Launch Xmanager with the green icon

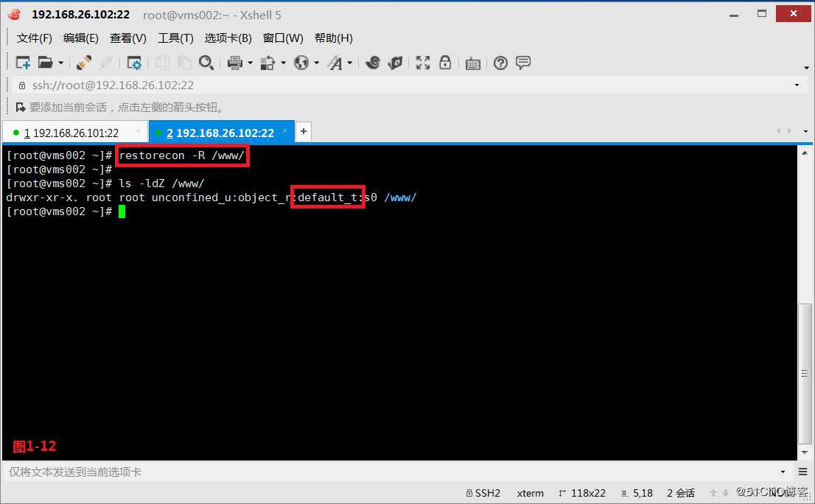[395, 63]
